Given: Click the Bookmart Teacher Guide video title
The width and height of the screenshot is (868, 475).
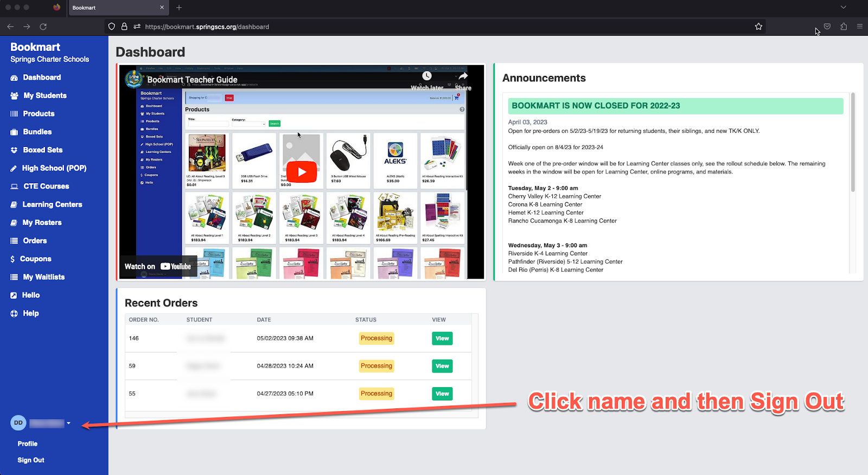Looking at the screenshot, I should point(192,80).
